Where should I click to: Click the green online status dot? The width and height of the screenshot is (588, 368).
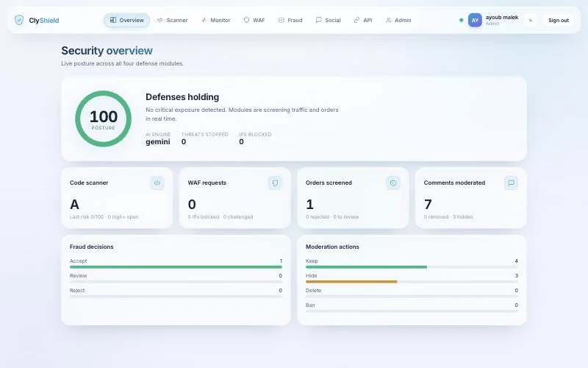pos(462,21)
